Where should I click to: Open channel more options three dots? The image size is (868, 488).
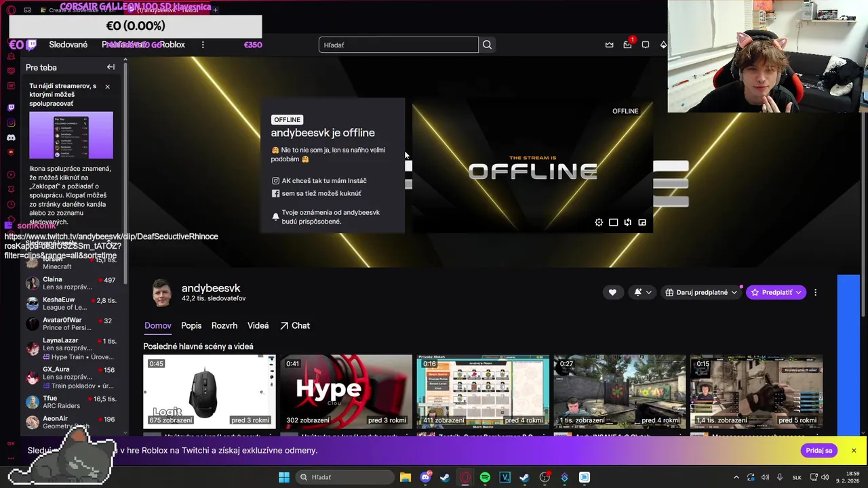pos(815,292)
